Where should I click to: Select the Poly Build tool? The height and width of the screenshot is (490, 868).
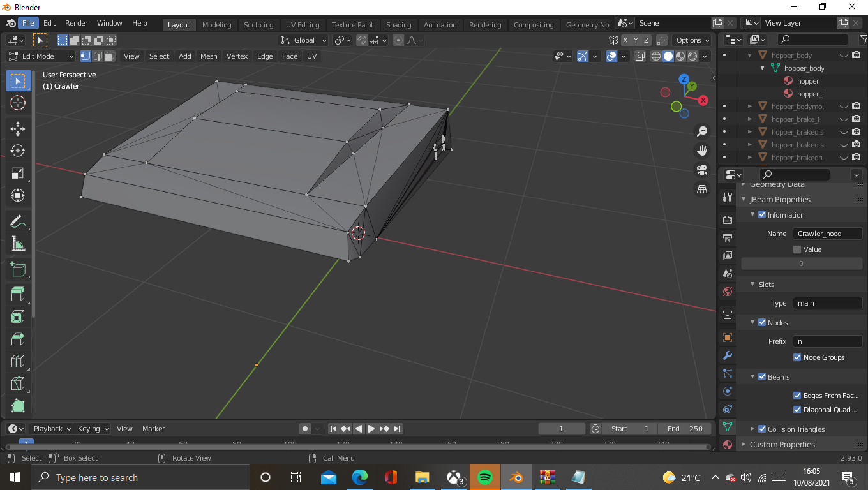18,406
